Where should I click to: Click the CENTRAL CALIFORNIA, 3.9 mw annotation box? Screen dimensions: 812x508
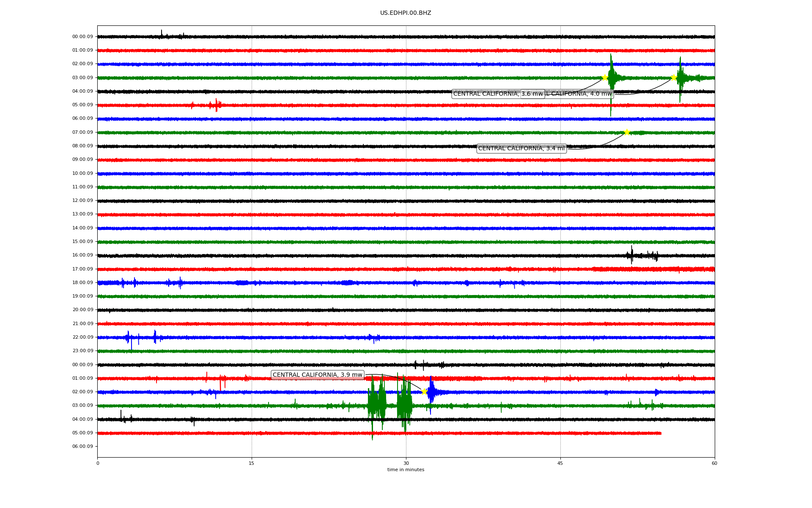pos(317,375)
